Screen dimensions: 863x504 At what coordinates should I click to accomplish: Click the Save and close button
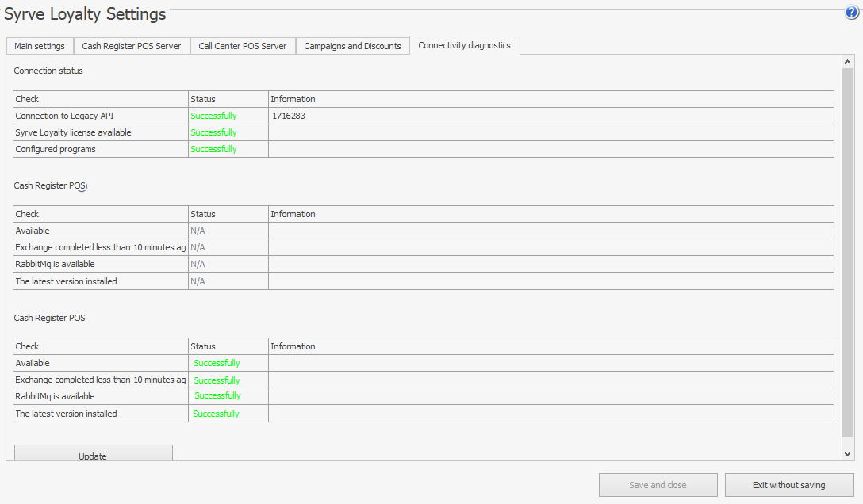[658, 485]
